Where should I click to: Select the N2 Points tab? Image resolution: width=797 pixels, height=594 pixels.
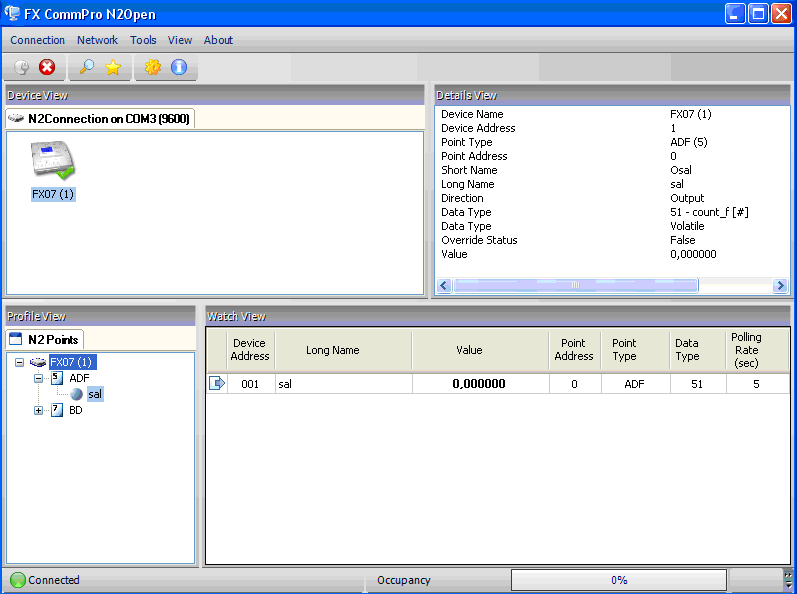[x=44, y=339]
